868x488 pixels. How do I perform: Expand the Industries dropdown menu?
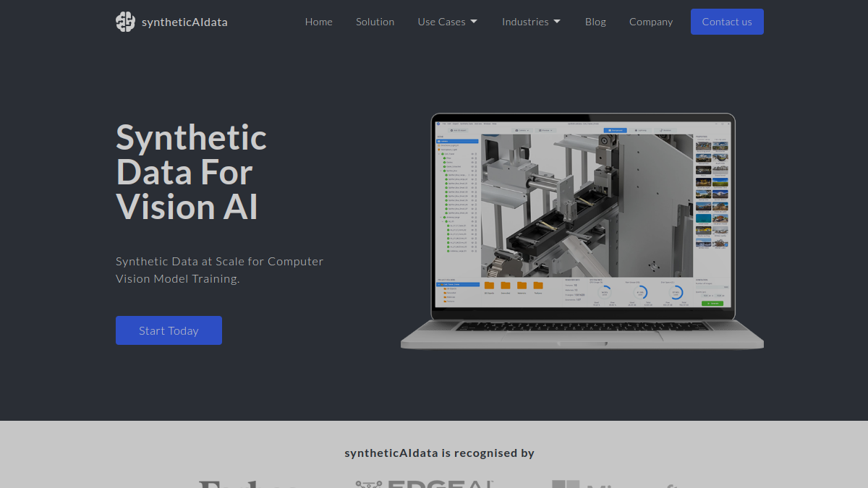click(x=532, y=22)
